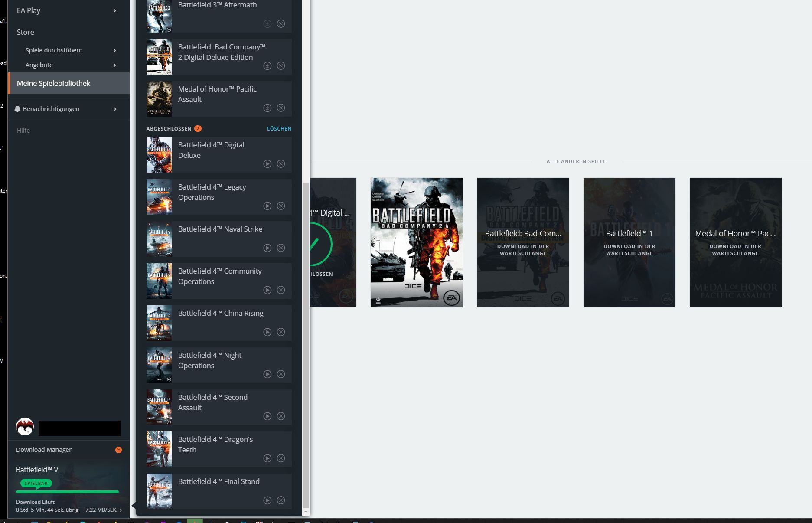Expand the EA Play submenu

(x=114, y=10)
